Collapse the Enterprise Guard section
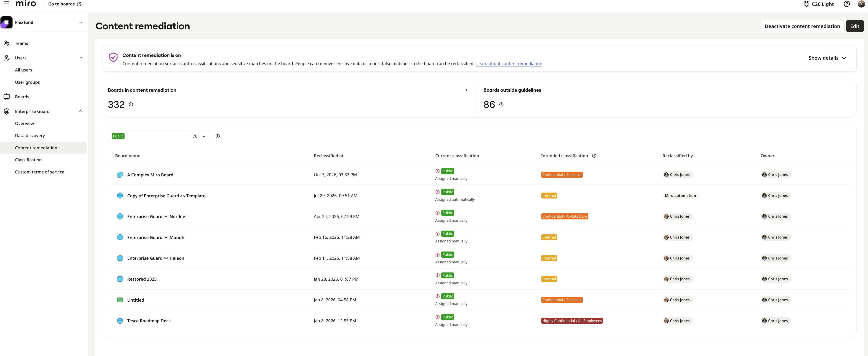This screenshot has width=868, height=356. point(81,111)
